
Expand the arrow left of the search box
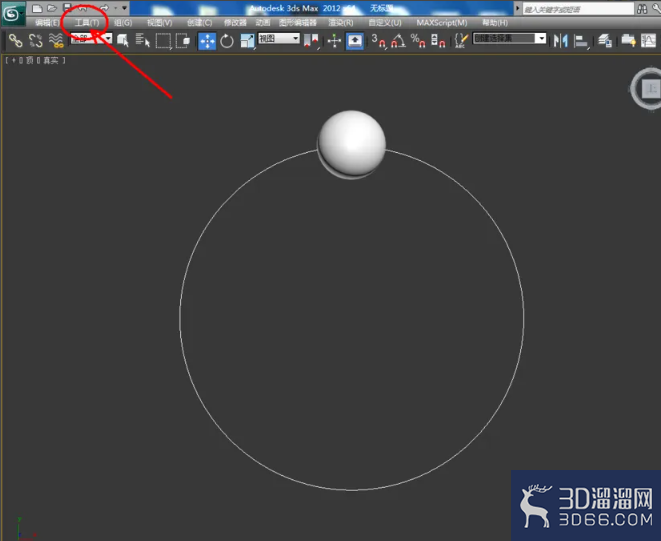[518, 8]
